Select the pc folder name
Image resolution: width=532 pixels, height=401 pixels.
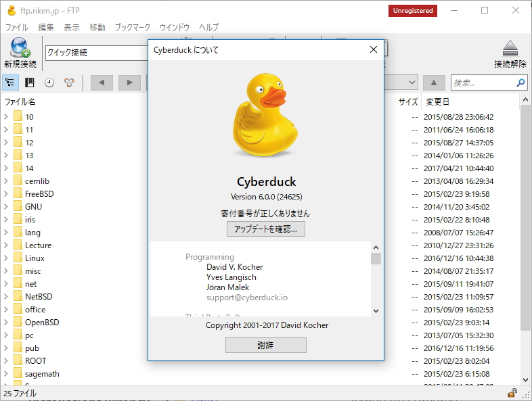[x=29, y=335]
